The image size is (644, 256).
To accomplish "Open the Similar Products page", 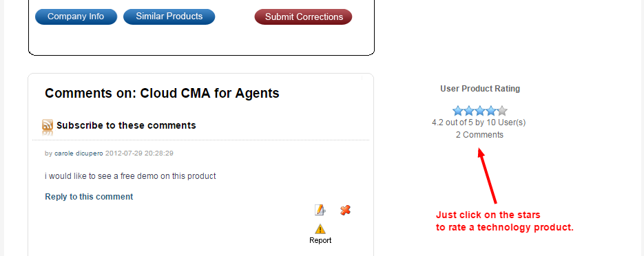I will (x=169, y=17).
